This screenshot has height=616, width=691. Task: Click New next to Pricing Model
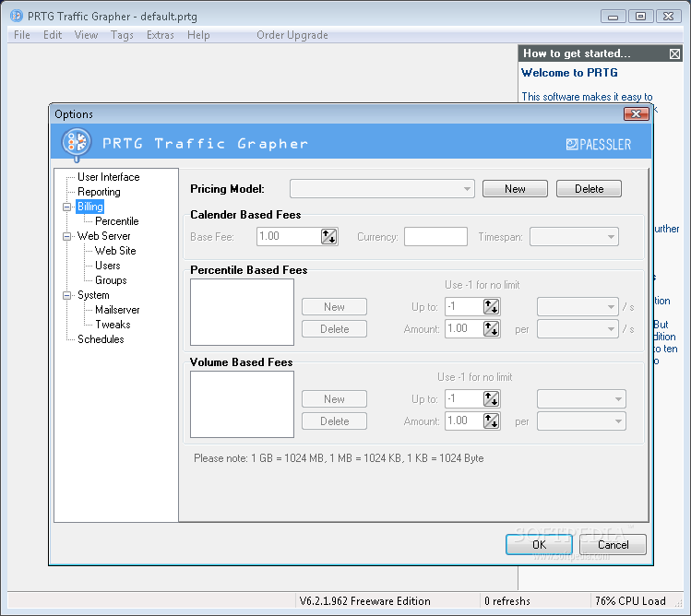[x=515, y=189]
